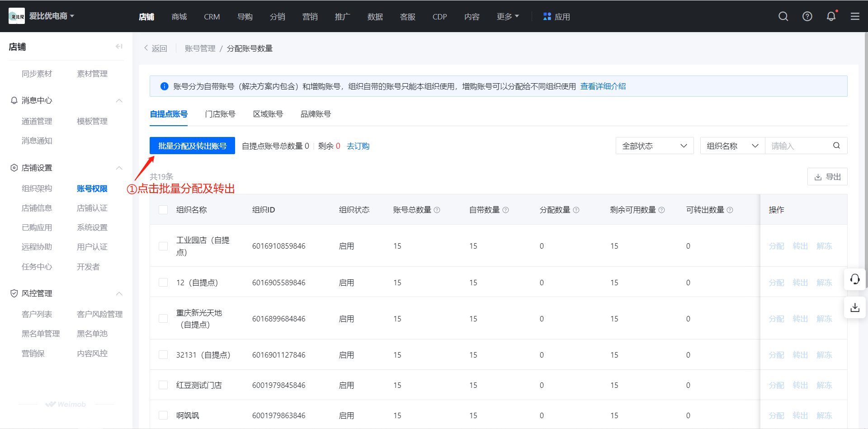Viewport: 868px width, 429px height.
Task: Click the 导出 export button
Action: pos(827,177)
